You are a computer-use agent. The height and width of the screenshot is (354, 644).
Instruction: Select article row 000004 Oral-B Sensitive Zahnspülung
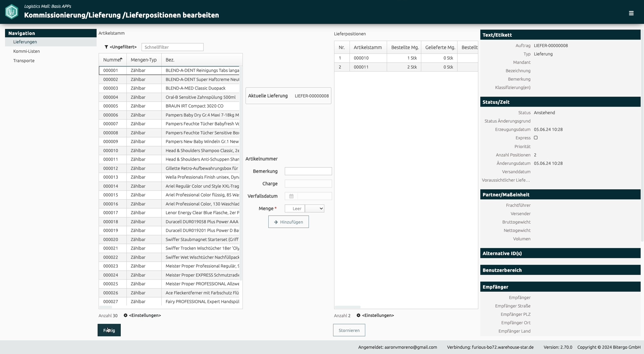coord(169,97)
